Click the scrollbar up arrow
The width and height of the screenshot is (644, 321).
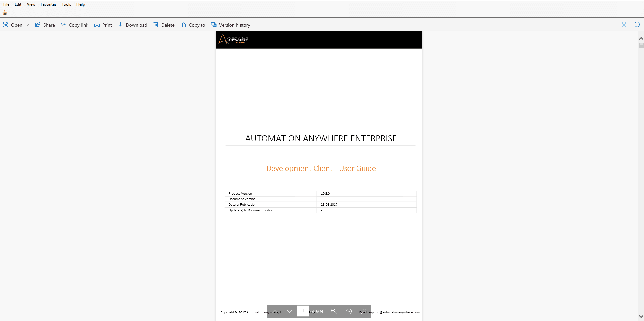click(641, 38)
